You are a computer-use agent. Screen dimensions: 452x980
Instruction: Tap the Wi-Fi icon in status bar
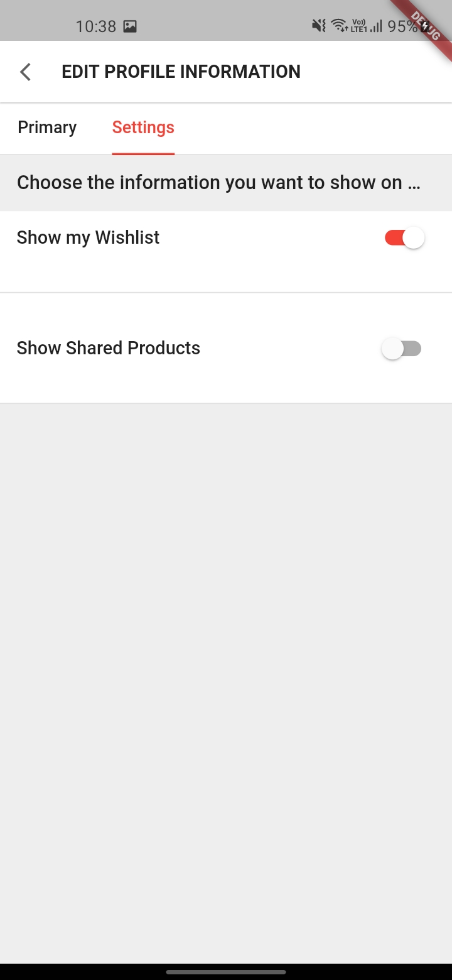(x=338, y=25)
